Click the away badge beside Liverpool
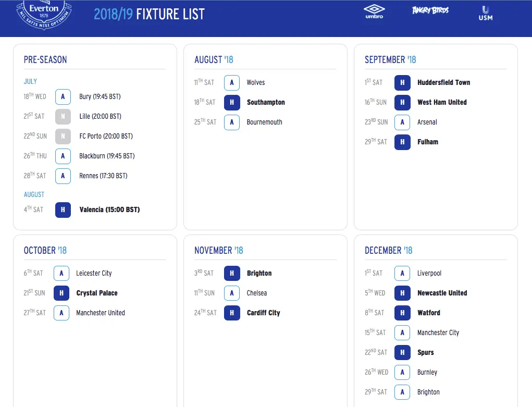The image size is (532, 407). point(402,273)
